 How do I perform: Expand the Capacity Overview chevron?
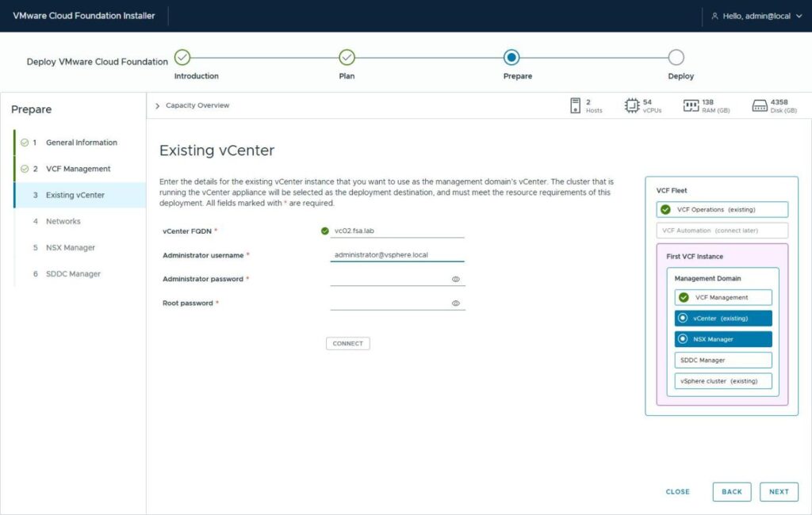point(158,105)
